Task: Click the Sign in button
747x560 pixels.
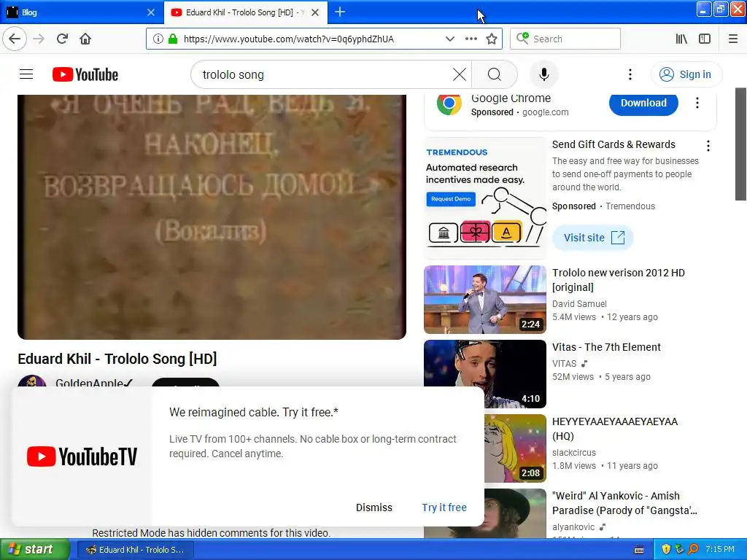Action: pyautogui.click(x=686, y=74)
